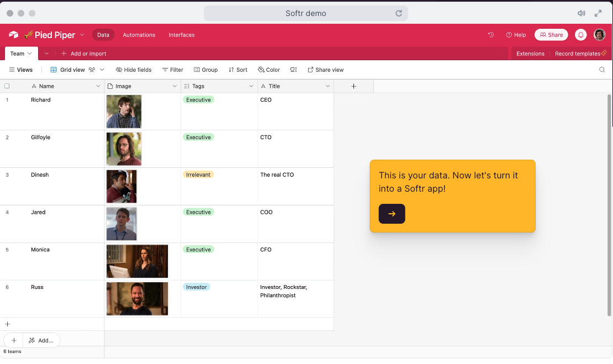This screenshot has height=364, width=613.
Task: Open the Color option
Action: (269, 70)
